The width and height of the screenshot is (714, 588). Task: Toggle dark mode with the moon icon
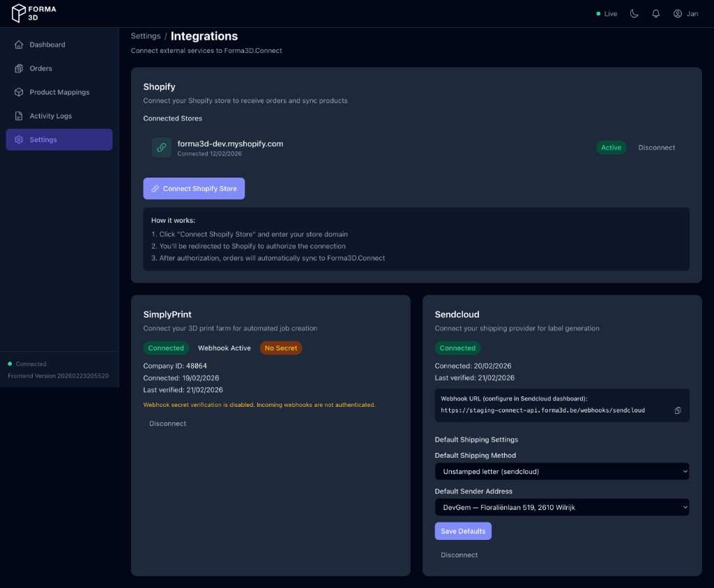633,13
